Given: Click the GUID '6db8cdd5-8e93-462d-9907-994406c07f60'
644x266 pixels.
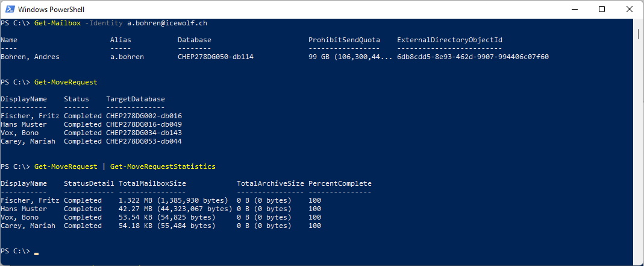Looking at the screenshot, I should click(473, 57).
